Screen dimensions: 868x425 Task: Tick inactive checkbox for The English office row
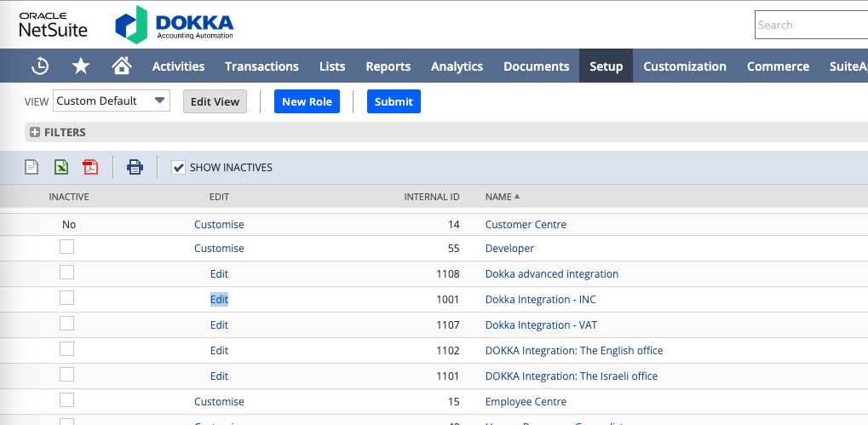click(x=67, y=348)
